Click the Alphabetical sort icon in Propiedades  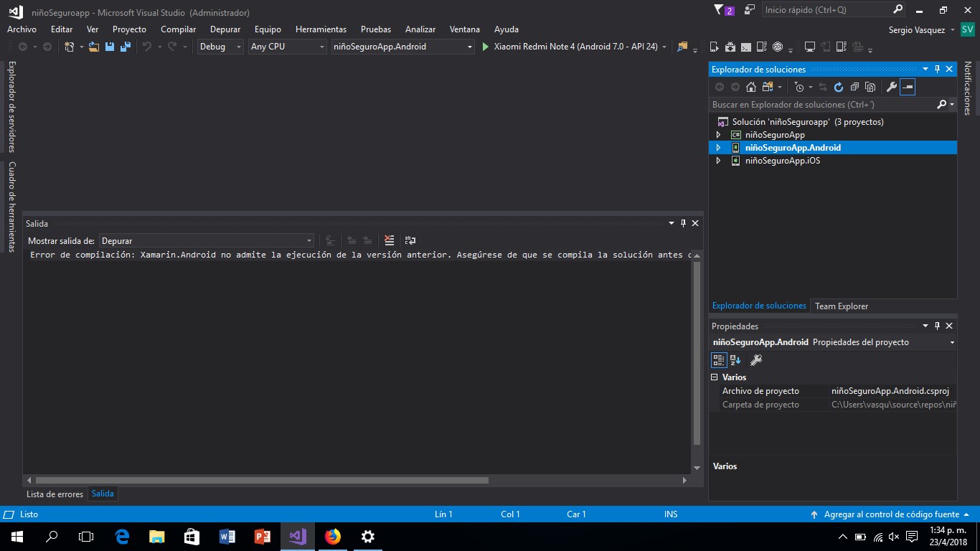coord(735,360)
